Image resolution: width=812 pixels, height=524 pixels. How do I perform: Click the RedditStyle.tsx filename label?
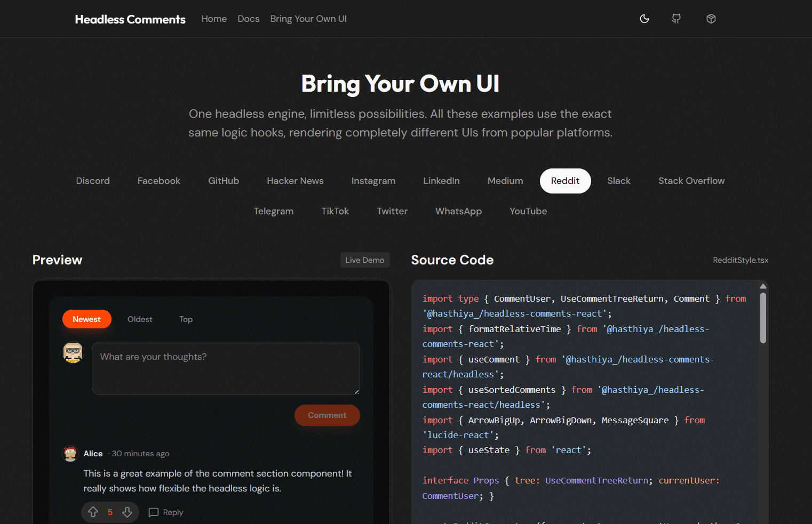741,260
